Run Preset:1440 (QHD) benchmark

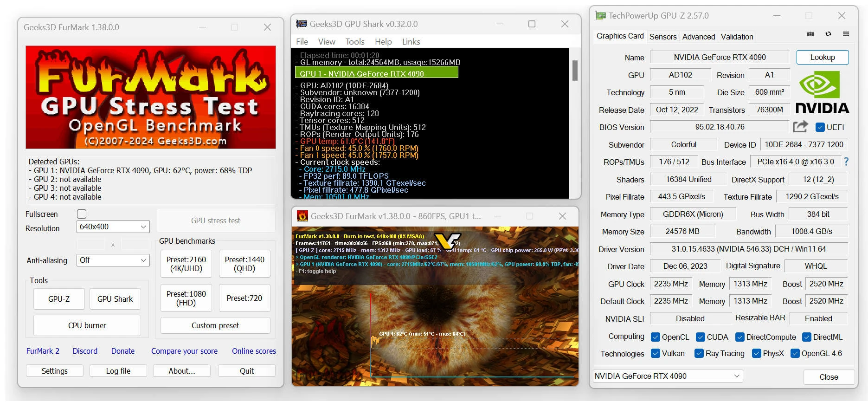pos(244,264)
